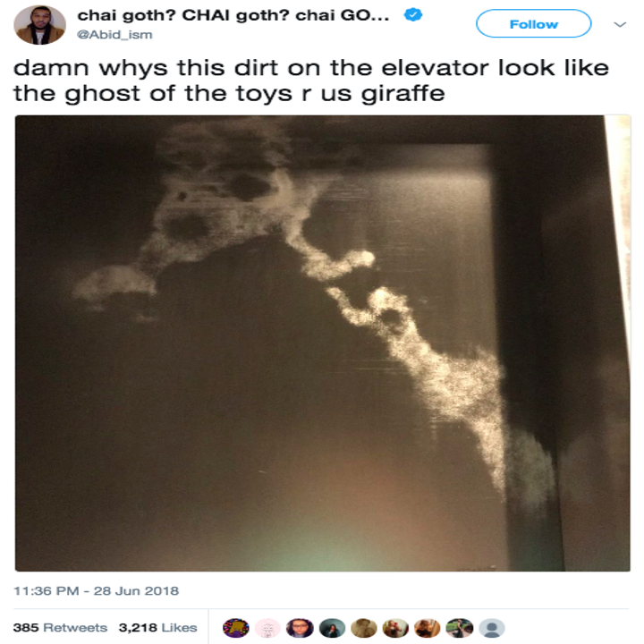Open the sepia-toned beige liker avatar

click(364, 628)
